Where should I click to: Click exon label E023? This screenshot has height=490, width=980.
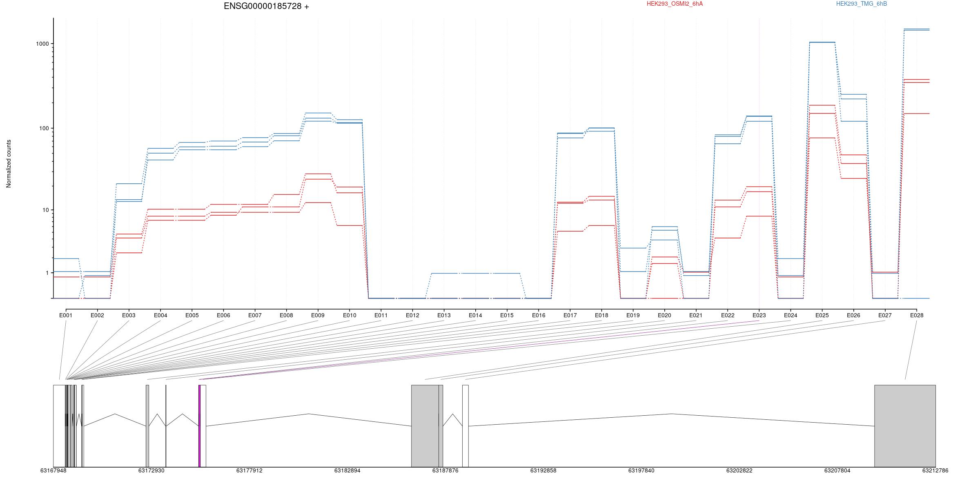point(759,315)
